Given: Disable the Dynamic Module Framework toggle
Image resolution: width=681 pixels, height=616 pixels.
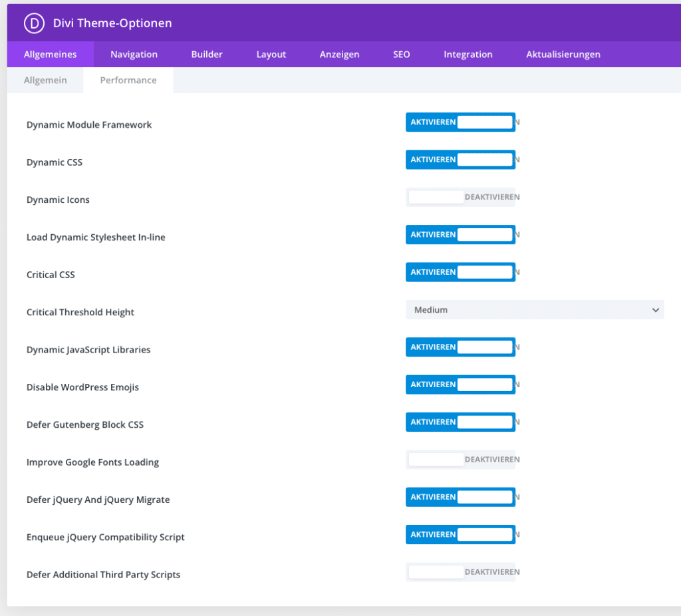Looking at the screenshot, I should click(460, 122).
